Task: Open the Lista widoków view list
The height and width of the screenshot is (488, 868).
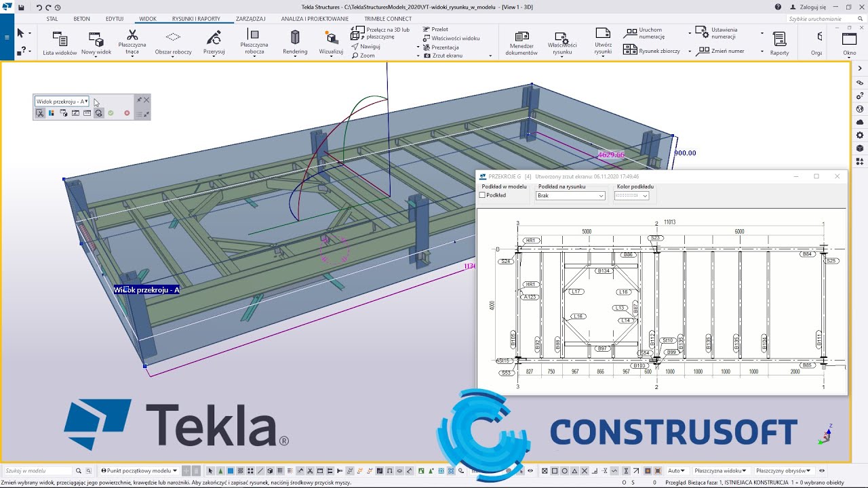Action: click(x=60, y=43)
